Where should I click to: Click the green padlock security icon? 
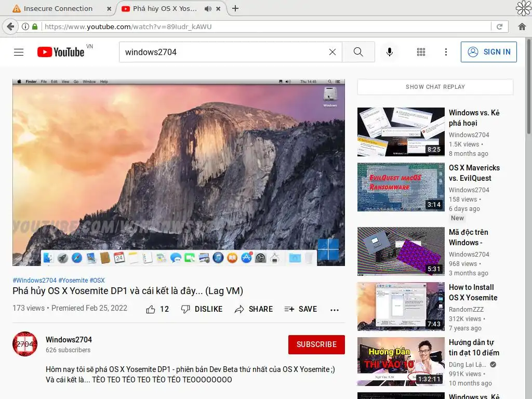pyautogui.click(x=35, y=26)
